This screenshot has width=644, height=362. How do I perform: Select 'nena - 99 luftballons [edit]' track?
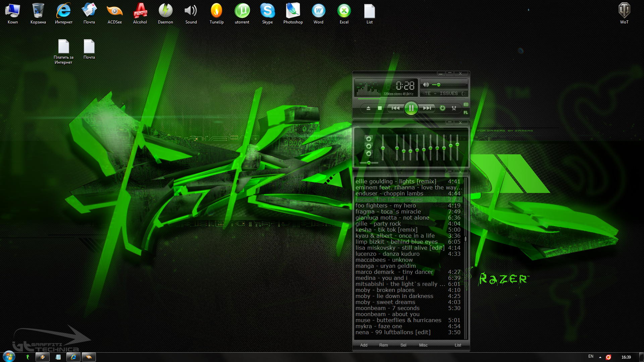pos(409,332)
